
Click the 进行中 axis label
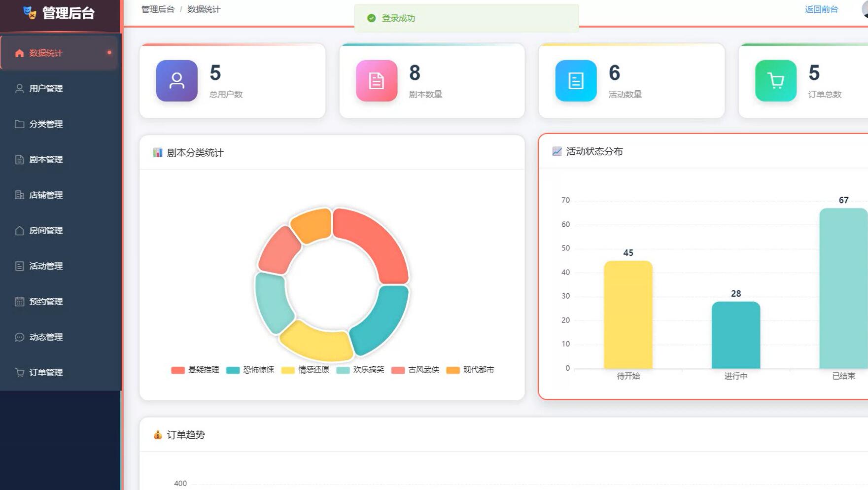tap(736, 376)
